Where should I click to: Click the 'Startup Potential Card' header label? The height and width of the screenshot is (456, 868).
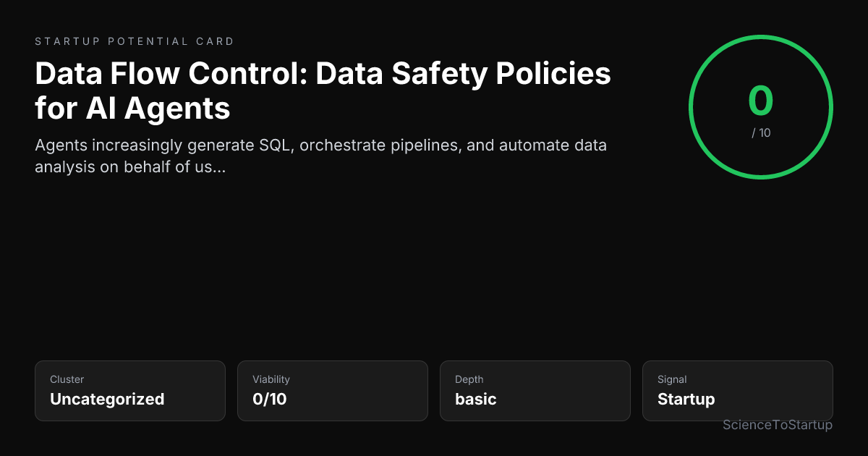(x=135, y=41)
